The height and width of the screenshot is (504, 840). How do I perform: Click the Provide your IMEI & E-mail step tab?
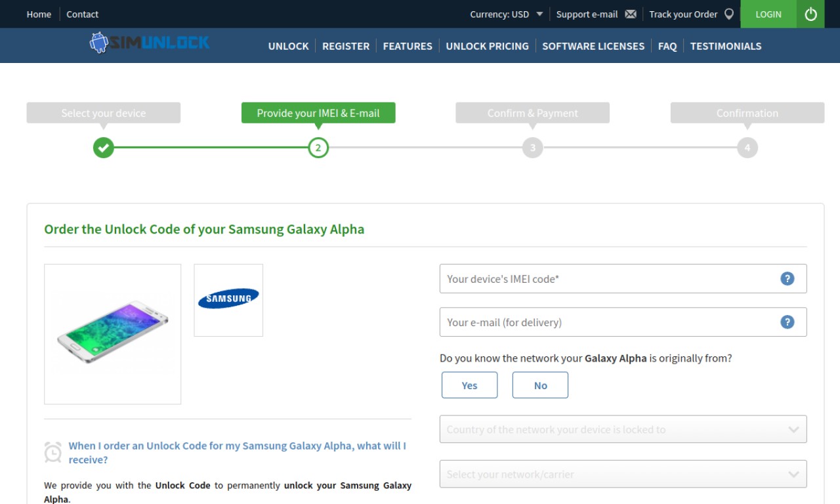(x=318, y=113)
